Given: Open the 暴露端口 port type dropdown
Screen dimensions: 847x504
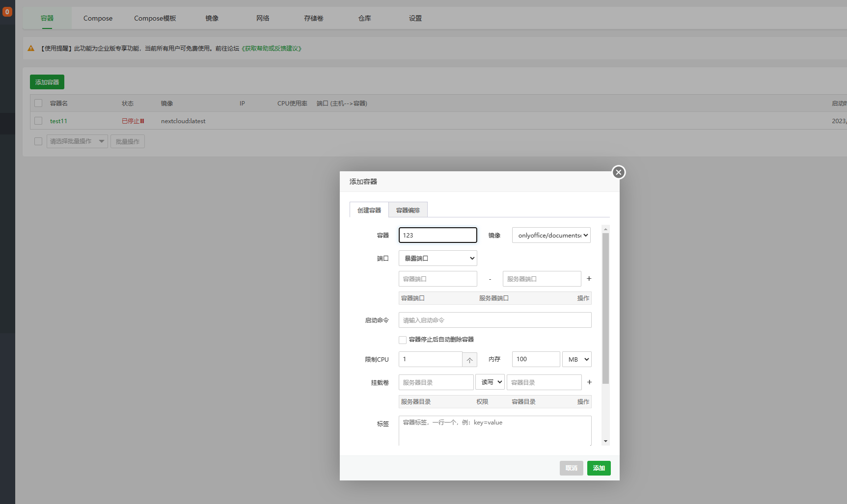Looking at the screenshot, I should (438, 258).
